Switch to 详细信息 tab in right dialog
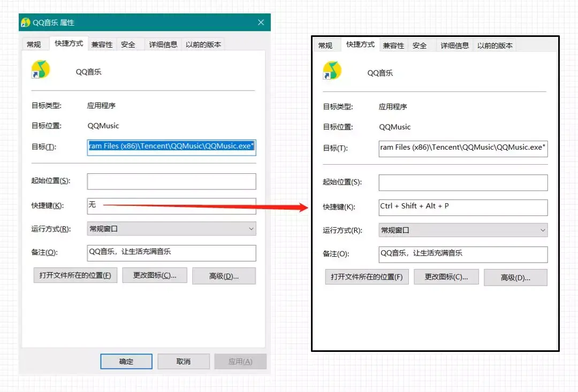 tap(454, 45)
